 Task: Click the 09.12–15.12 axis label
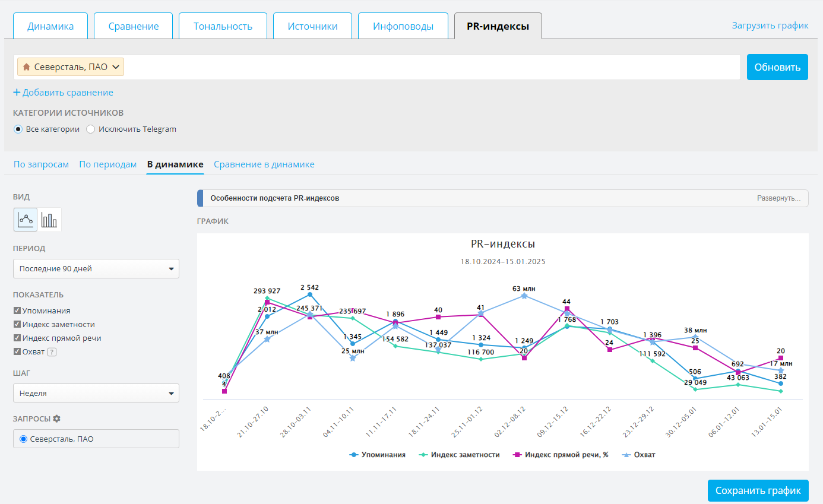coord(553,421)
